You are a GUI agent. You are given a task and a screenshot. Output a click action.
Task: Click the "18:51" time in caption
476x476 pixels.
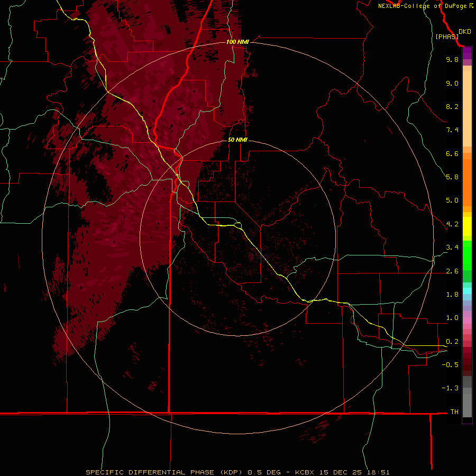click(x=378, y=472)
